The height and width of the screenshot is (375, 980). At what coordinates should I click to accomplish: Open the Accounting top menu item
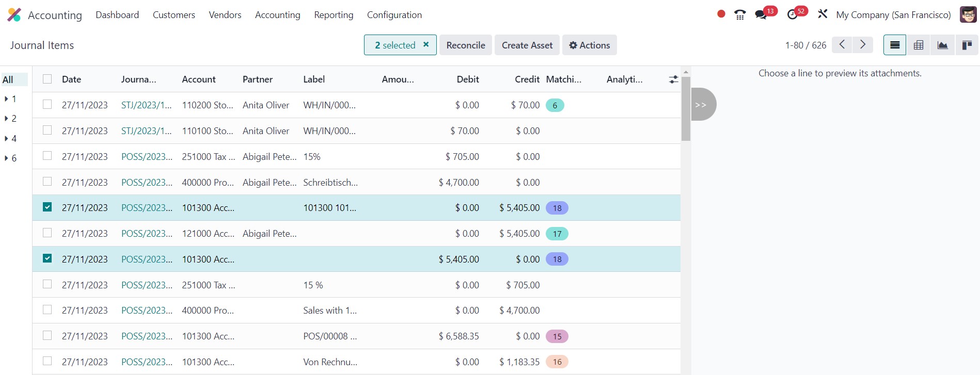278,15
